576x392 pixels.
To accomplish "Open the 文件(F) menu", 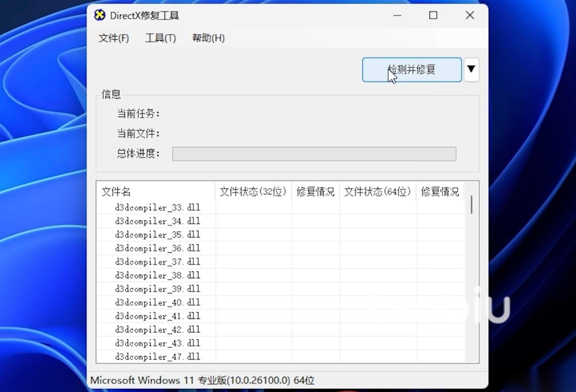I will (x=114, y=38).
